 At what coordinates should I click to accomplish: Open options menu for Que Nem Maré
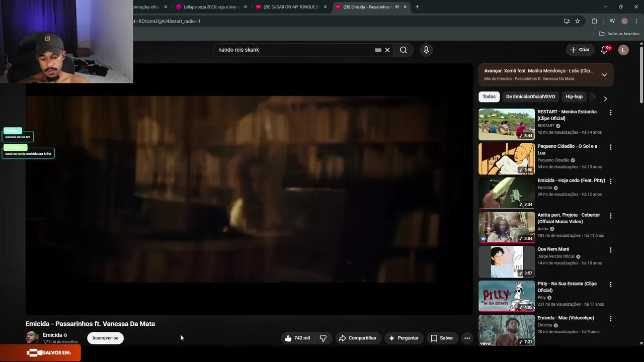pos(611,250)
